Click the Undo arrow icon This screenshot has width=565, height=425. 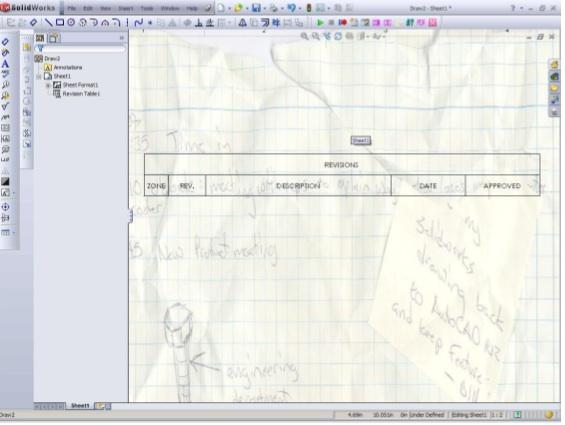291,8
